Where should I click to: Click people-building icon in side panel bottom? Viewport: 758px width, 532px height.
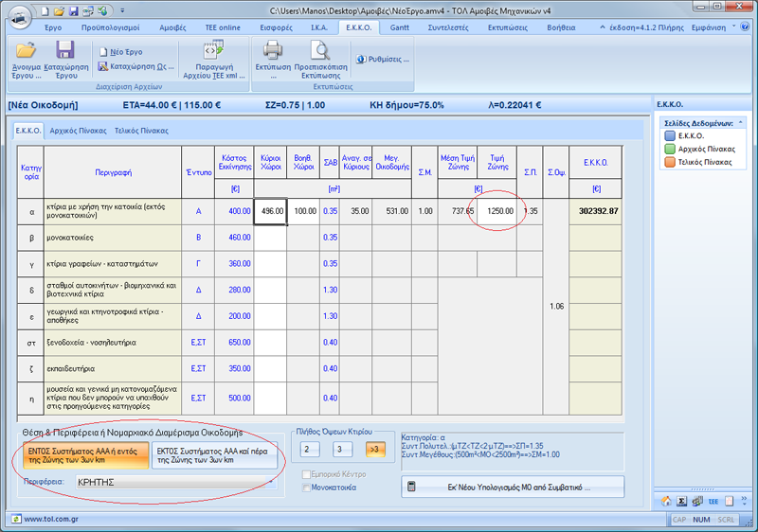(x=697, y=501)
